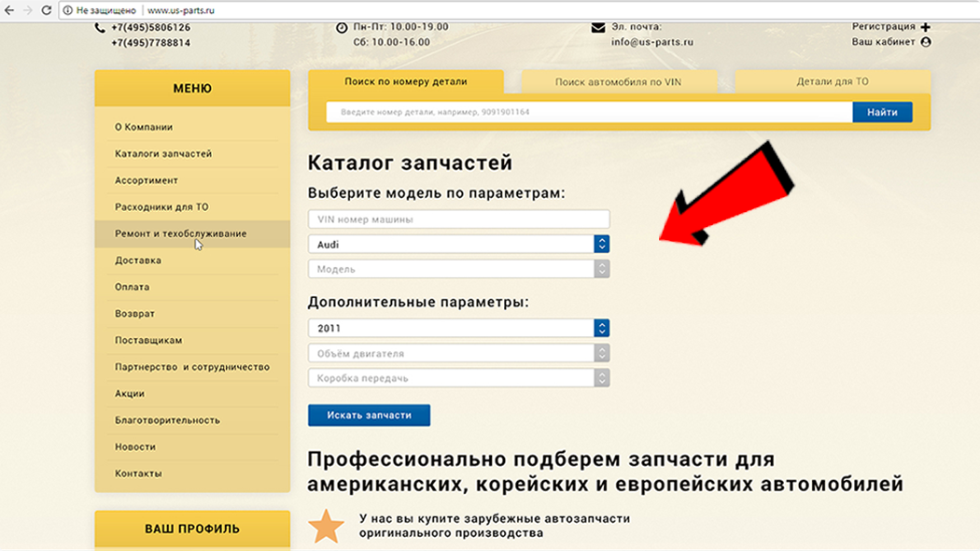Click the phone handset icon
980x551 pixels.
[x=99, y=27]
